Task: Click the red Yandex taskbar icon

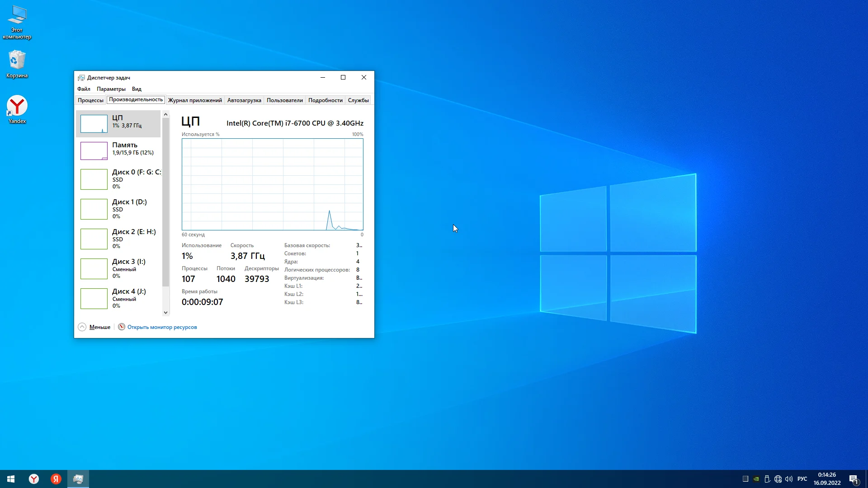Action: 56,479
